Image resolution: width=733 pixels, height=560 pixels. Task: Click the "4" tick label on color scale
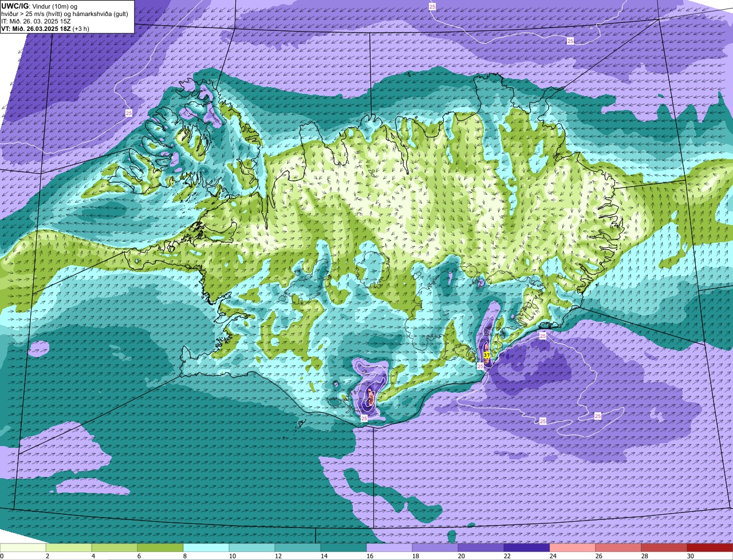[93, 556]
